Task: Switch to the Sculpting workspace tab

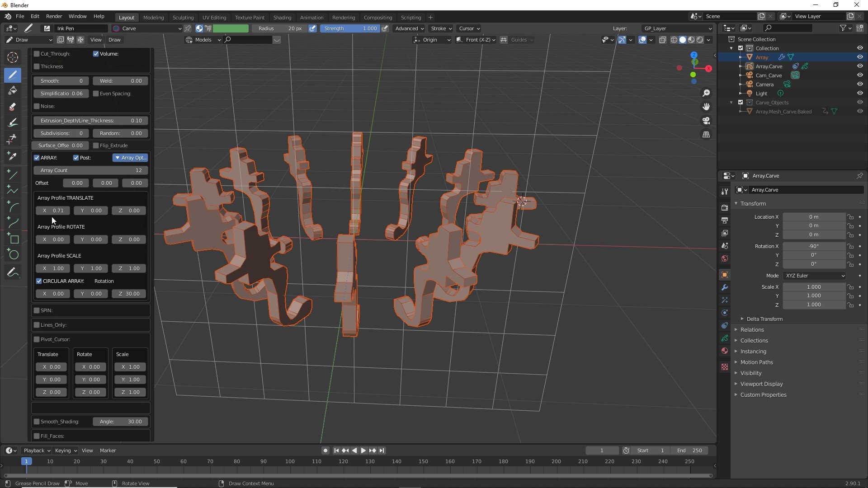Action: click(183, 18)
